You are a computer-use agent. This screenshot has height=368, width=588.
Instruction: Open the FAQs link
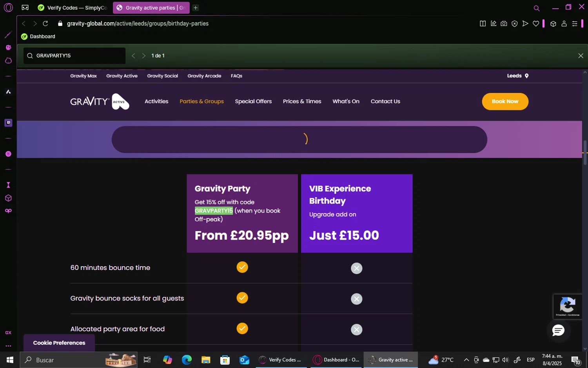coord(236,76)
